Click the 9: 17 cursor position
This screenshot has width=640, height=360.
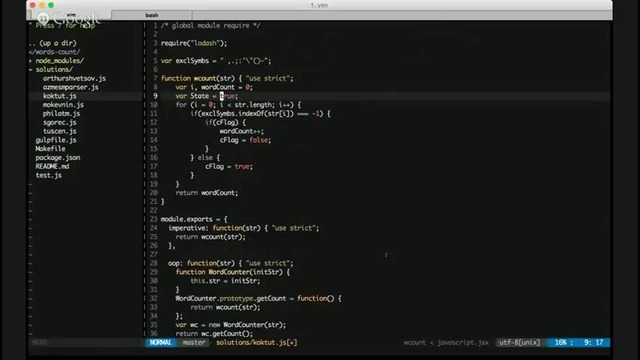pos(593,342)
